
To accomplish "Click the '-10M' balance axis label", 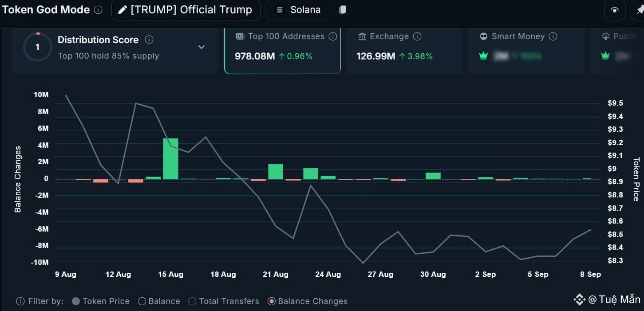I will pyautogui.click(x=40, y=263).
